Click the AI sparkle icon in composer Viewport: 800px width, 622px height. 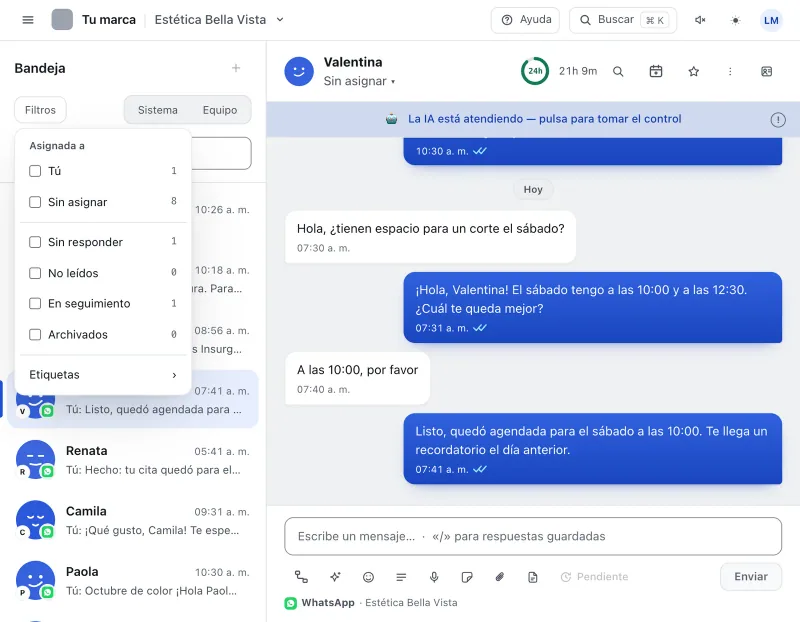335,577
